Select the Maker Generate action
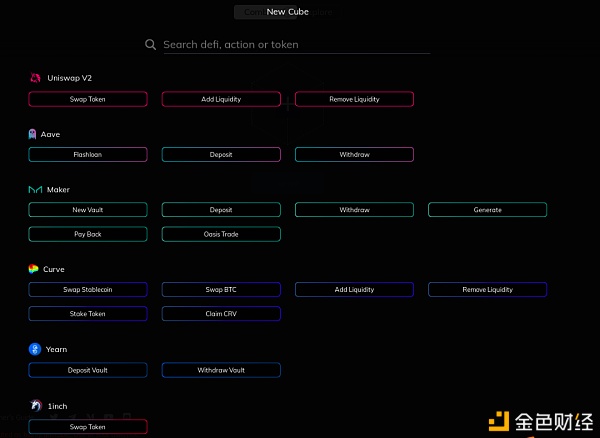Screen dimensions: 600x438 pos(488,210)
